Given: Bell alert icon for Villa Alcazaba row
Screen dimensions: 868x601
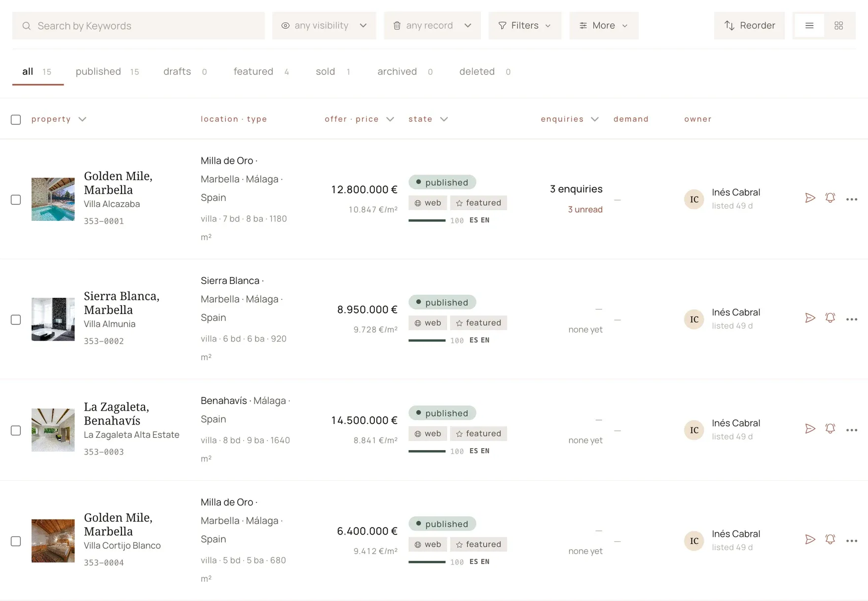Looking at the screenshot, I should [x=830, y=198].
